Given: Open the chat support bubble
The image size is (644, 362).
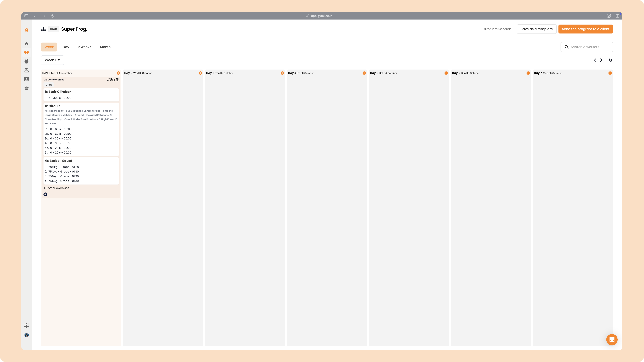Looking at the screenshot, I should (612, 340).
